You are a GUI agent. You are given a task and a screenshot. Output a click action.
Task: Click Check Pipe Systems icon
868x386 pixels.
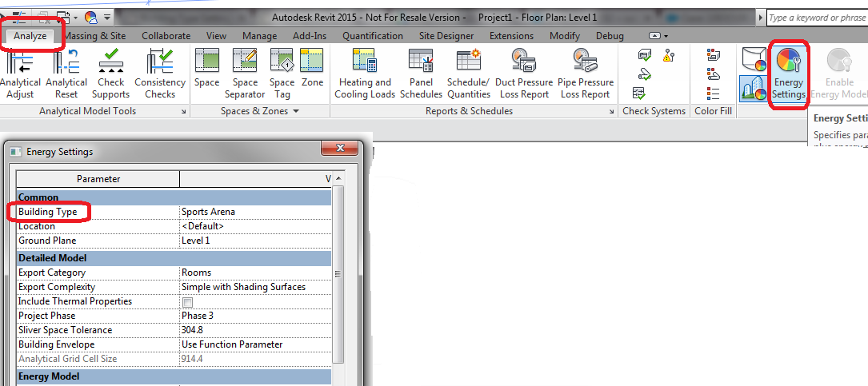(x=644, y=74)
